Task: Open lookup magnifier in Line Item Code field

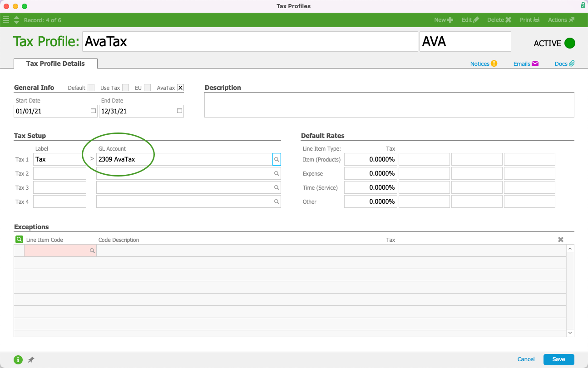Action: [x=92, y=250]
